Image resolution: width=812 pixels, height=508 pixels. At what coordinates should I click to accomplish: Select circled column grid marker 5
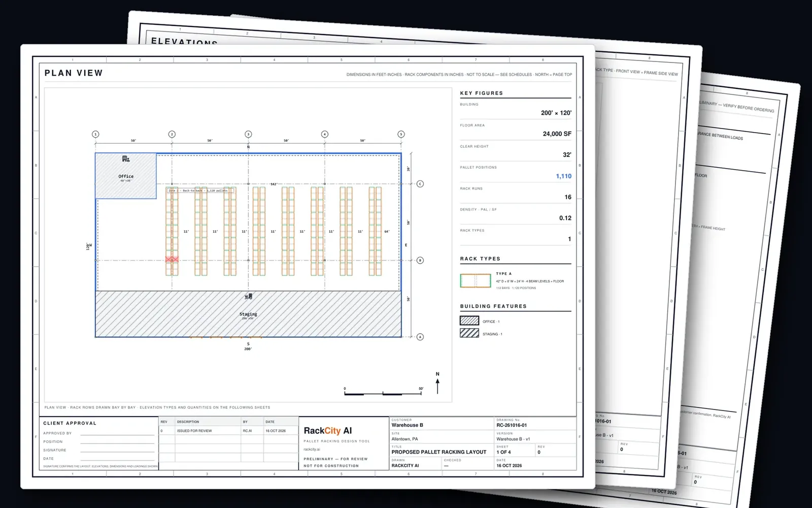[x=401, y=134]
